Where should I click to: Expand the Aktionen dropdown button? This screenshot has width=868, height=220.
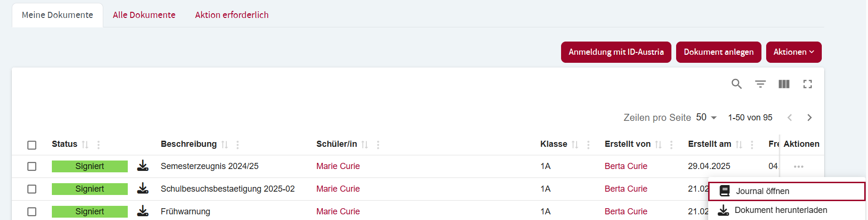coord(794,52)
